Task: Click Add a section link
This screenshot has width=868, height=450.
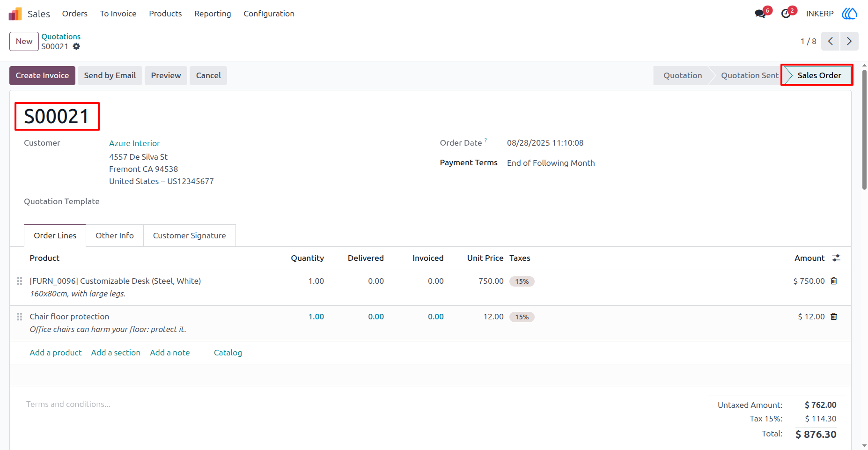Action: click(x=116, y=353)
